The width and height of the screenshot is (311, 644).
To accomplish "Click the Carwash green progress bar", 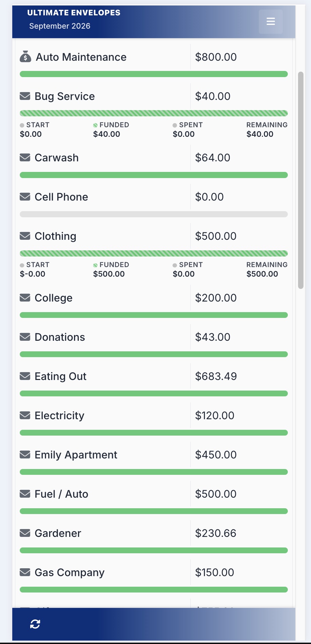I will tap(154, 175).
